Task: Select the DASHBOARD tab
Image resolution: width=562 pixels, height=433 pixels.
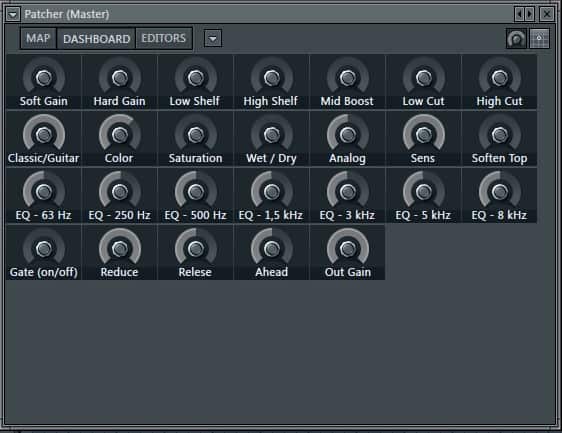Action: (x=96, y=38)
